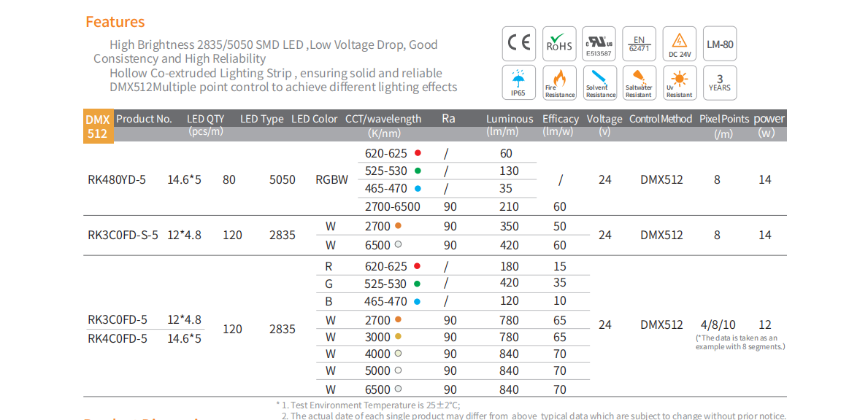Click the orange Features heading

[x=115, y=22]
